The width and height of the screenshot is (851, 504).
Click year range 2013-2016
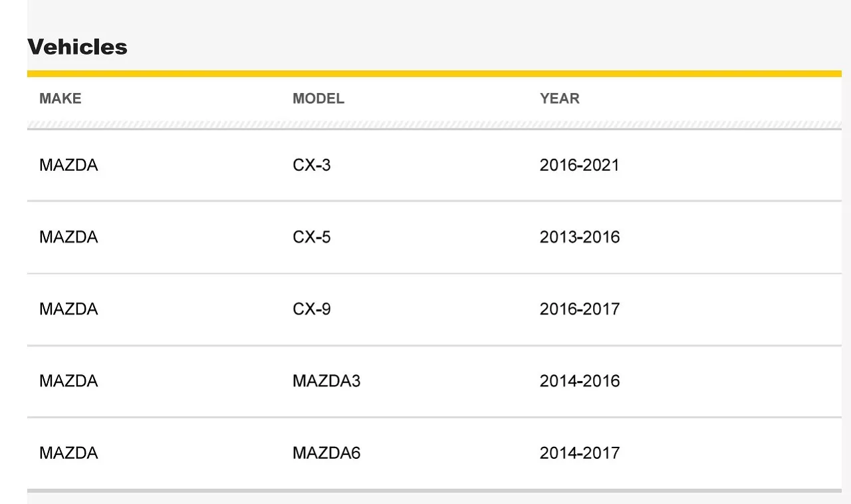pos(580,237)
